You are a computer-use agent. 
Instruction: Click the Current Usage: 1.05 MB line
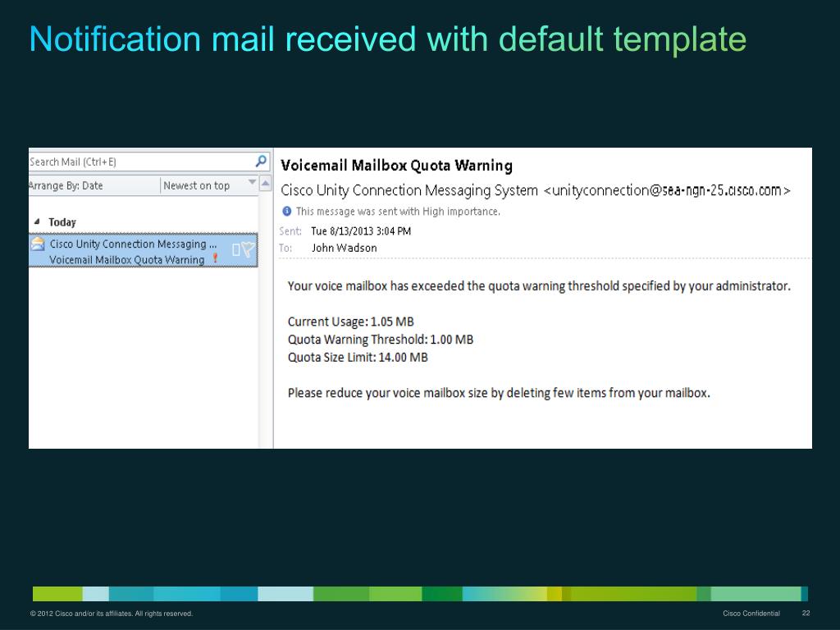(x=351, y=322)
